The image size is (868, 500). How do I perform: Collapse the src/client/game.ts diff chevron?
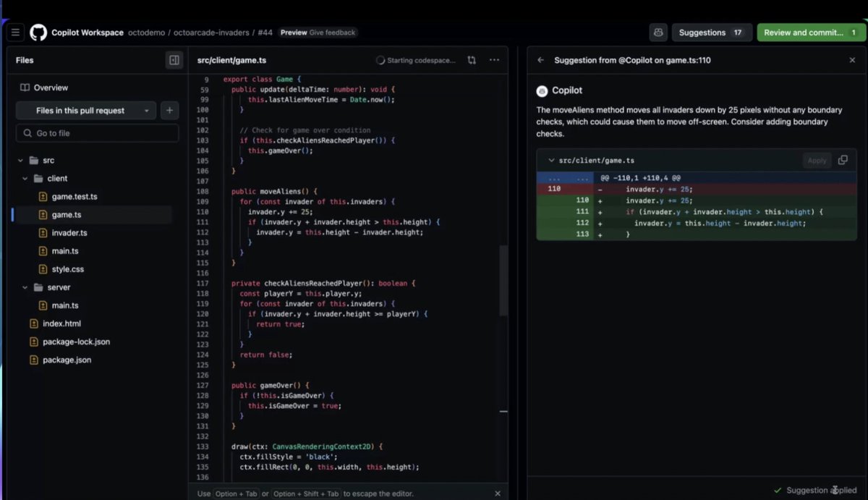pyautogui.click(x=551, y=161)
